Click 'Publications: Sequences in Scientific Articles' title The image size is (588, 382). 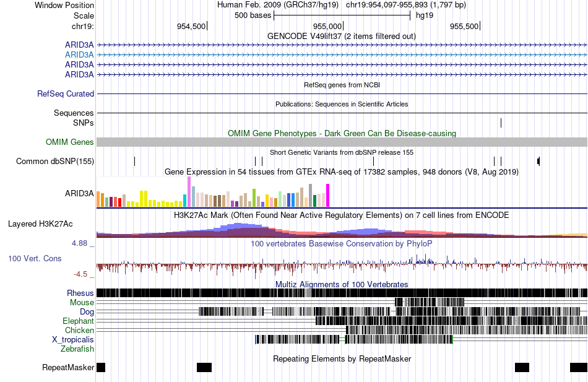click(342, 104)
